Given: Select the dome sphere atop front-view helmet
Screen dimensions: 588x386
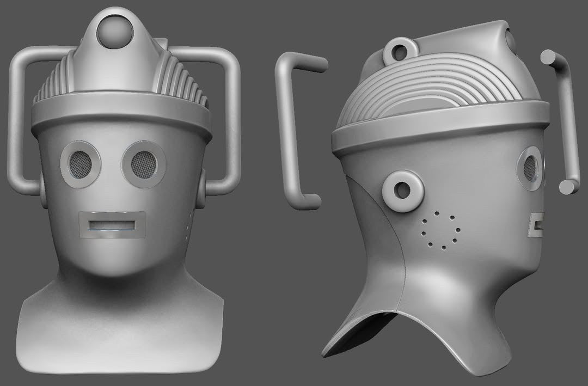Looking at the screenshot, I should (114, 30).
